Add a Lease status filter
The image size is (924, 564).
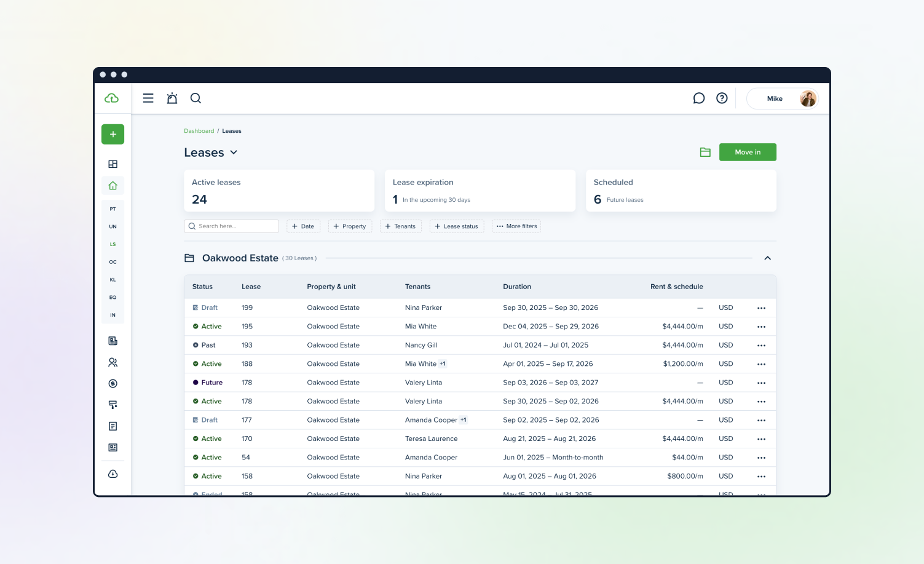[x=456, y=226]
